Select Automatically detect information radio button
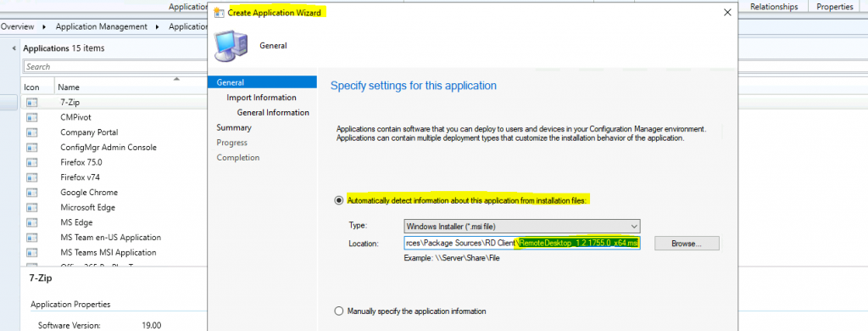This screenshot has height=331, width=868. (x=339, y=200)
